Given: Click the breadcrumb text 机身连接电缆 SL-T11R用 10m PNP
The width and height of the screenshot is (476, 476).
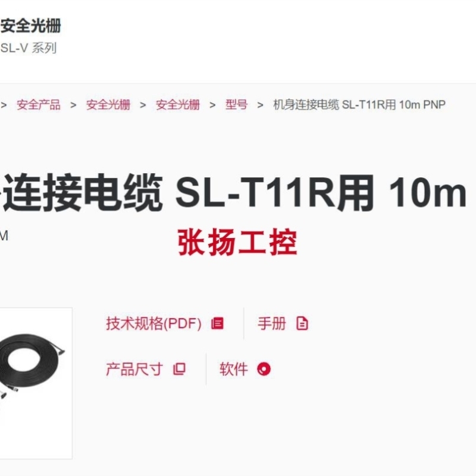Looking at the screenshot, I should [359, 105].
